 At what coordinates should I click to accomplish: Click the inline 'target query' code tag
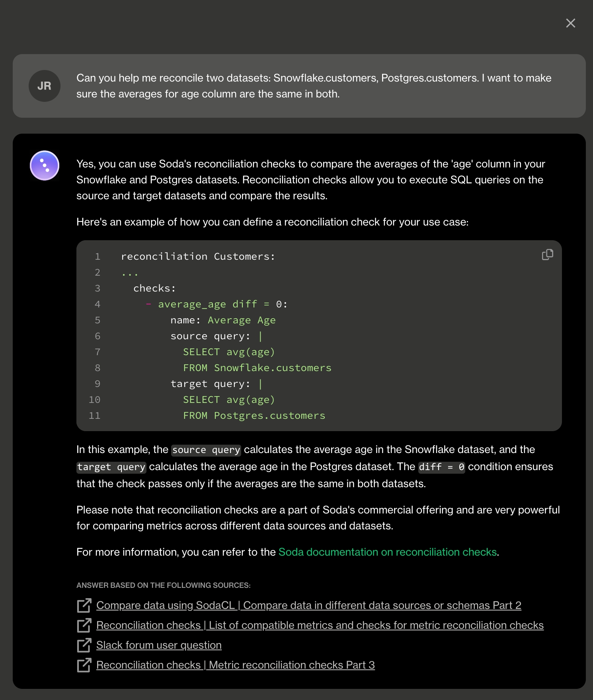111,467
